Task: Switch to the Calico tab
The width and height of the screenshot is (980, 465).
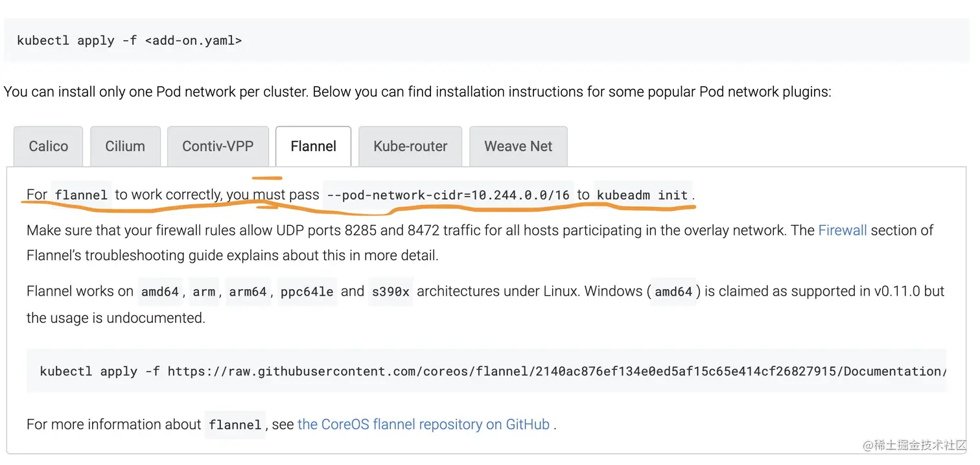Action: coord(49,147)
